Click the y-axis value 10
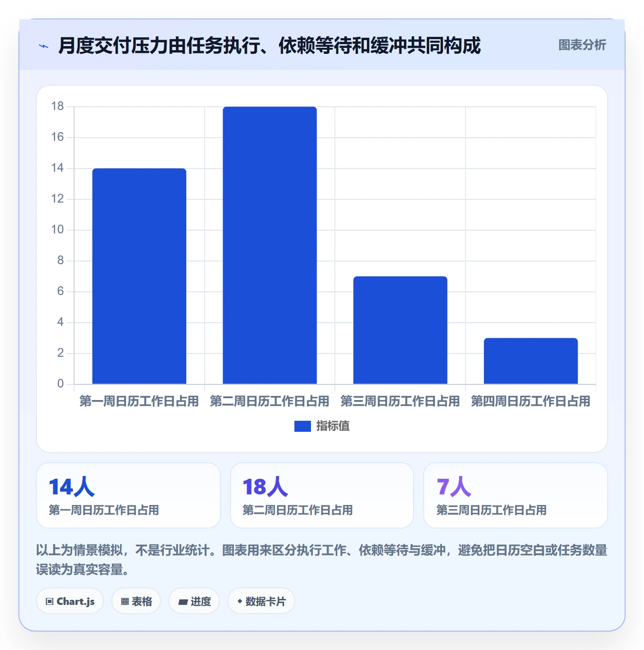The image size is (644, 650). pyautogui.click(x=57, y=230)
